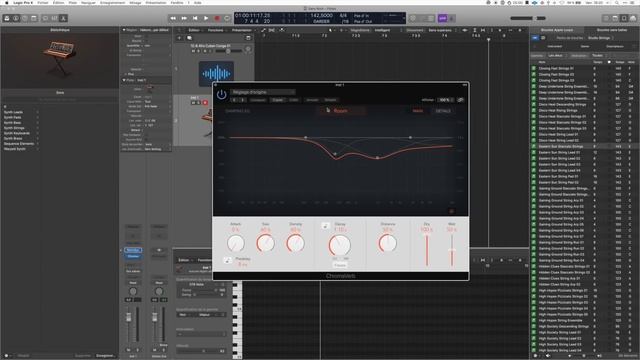Toggle the purple metronome click button
The height and width of the screenshot is (360, 640).
[x=442, y=18]
